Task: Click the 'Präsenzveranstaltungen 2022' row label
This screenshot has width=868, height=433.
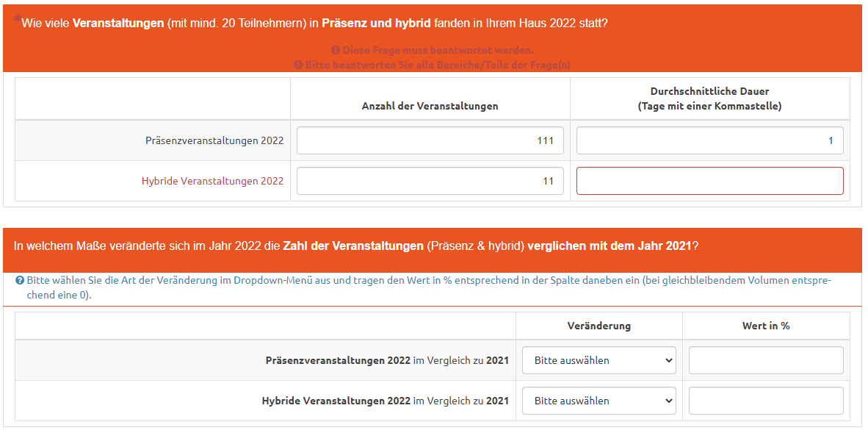Action: [x=214, y=140]
